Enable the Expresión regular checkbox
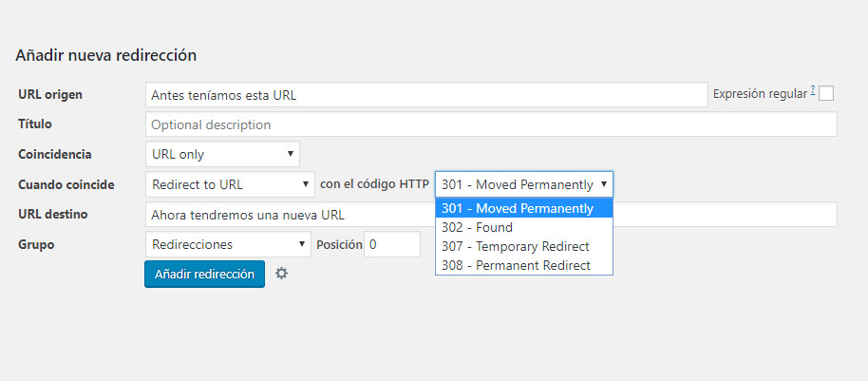Screen dimensions: 868x381 826,94
